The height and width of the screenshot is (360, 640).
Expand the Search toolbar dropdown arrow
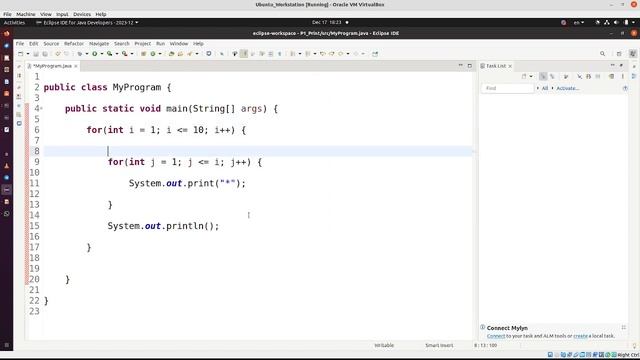tap(197, 54)
